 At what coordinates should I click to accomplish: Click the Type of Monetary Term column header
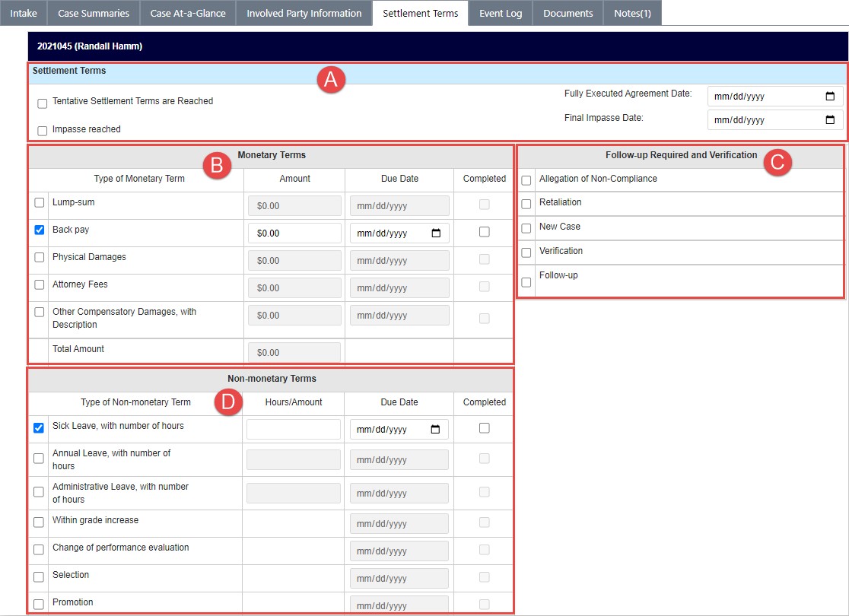(139, 179)
